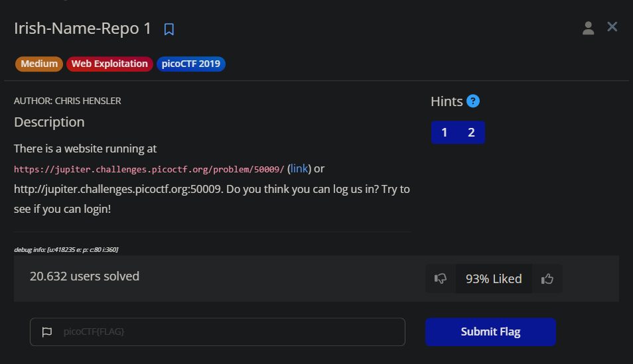Bookmark the Irish-Name-Repo 1 challenge
Viewport: 633px width, 364px height.
tap(169, 29)
